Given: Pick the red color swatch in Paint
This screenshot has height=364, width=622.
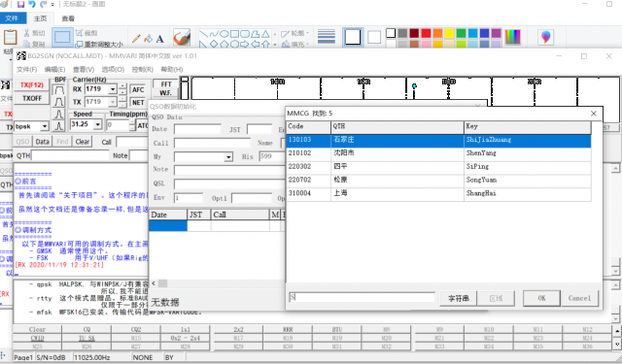Looking at the screenshot, I should [426, 33].
